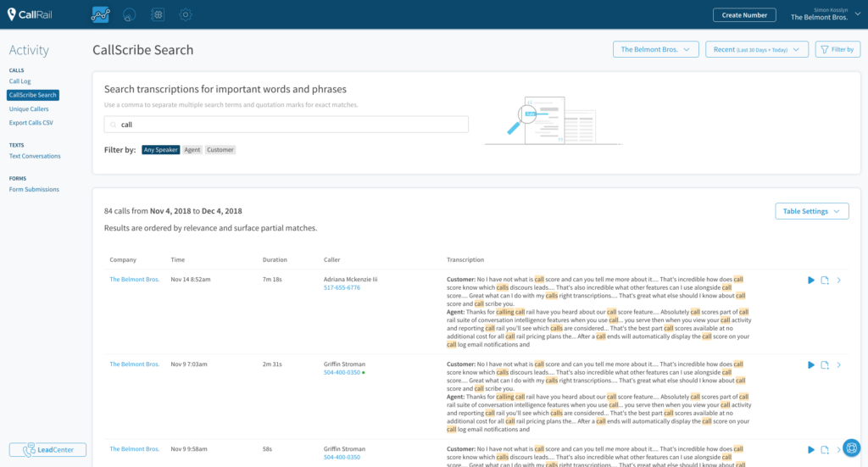
Task: Click Create Number button
Action: [x=744, y=15]
